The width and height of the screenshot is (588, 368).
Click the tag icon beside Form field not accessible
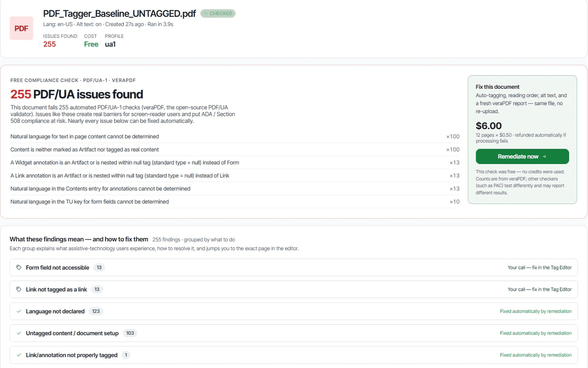pos(19,268)
